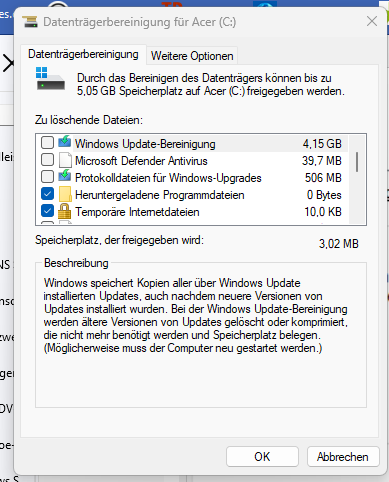This screenshot has height=482, width=389.
Task: Select the Microsoft Defender Antivirus row
Action: click(192, 161)
